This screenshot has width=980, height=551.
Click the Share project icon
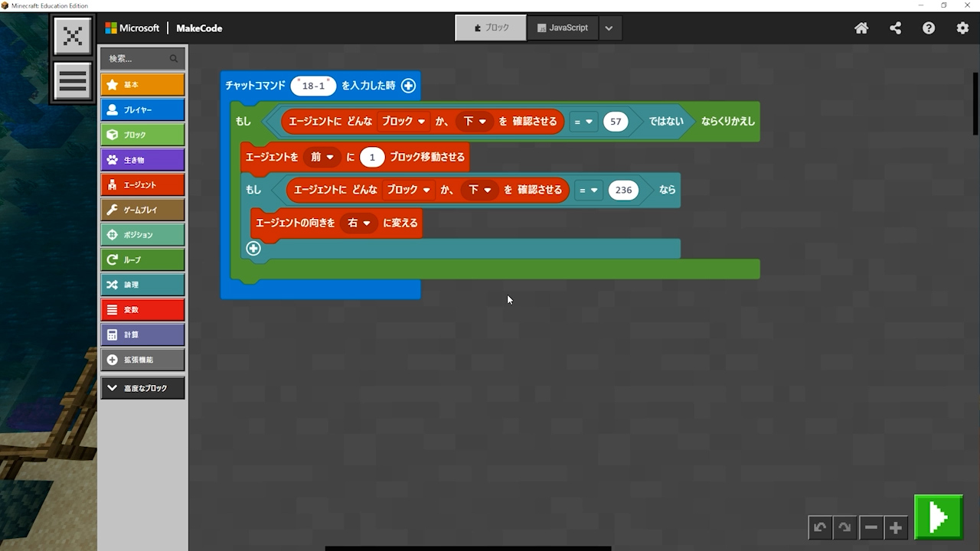tap(895, 28)
